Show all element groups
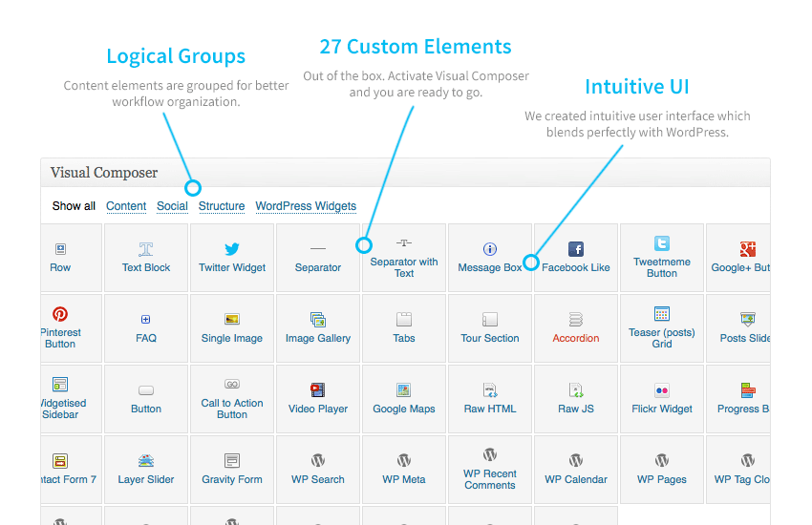 [x=74, y=206]
